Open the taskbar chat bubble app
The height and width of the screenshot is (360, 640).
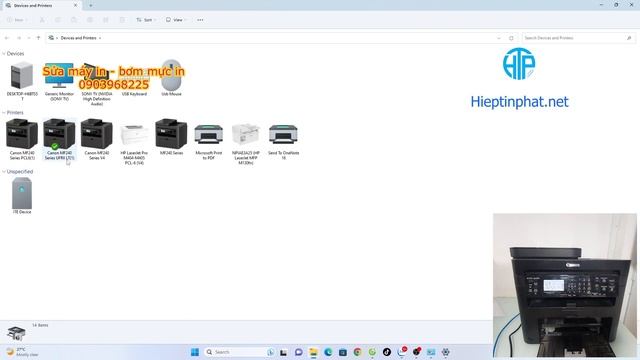pyautogui.click(x=299, y=352)
